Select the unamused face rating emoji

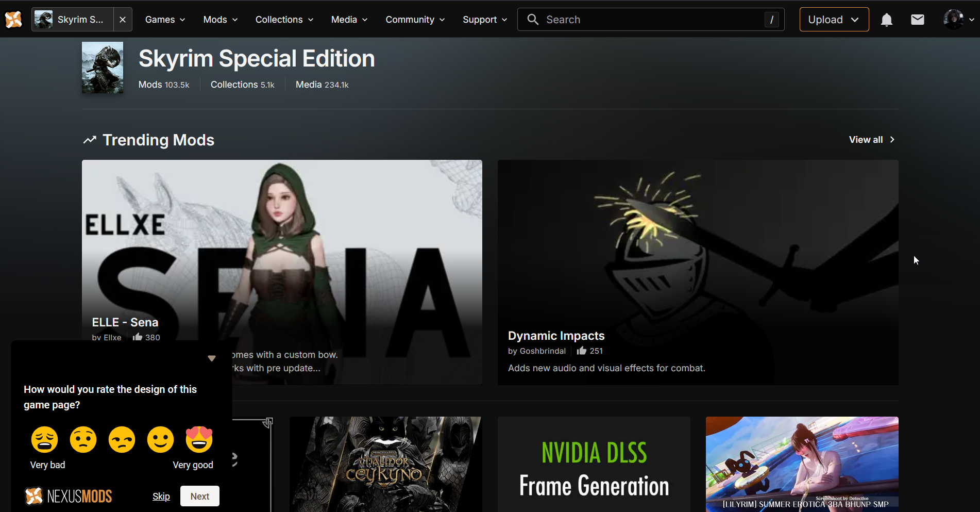(x=122, y=440)
